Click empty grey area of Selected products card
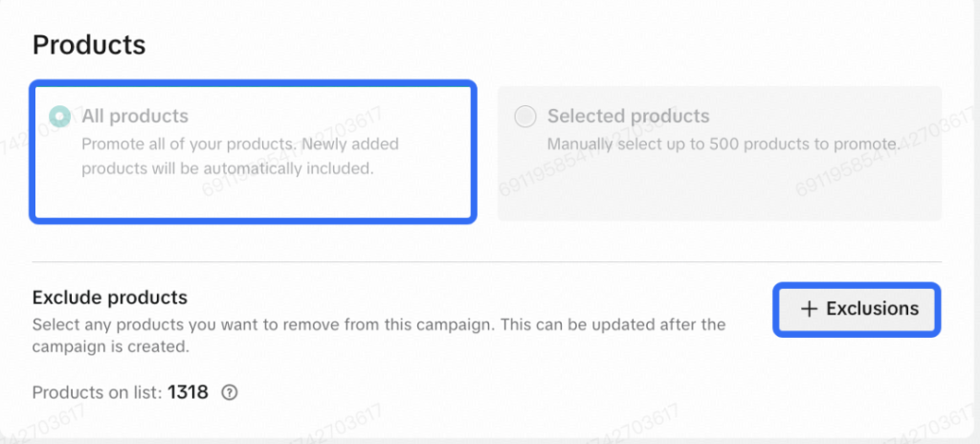Image resolution: width=980 pixels, height=444 pixels. (719, 188)
